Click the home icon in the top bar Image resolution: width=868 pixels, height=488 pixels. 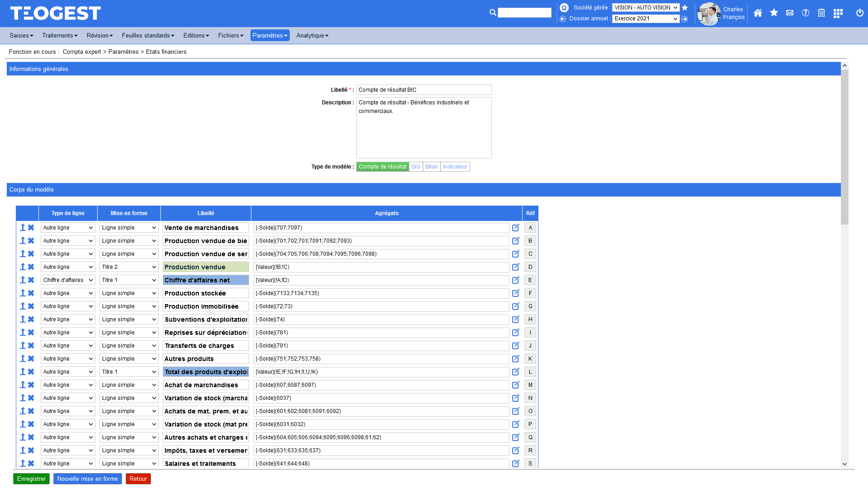coord(758,14)
